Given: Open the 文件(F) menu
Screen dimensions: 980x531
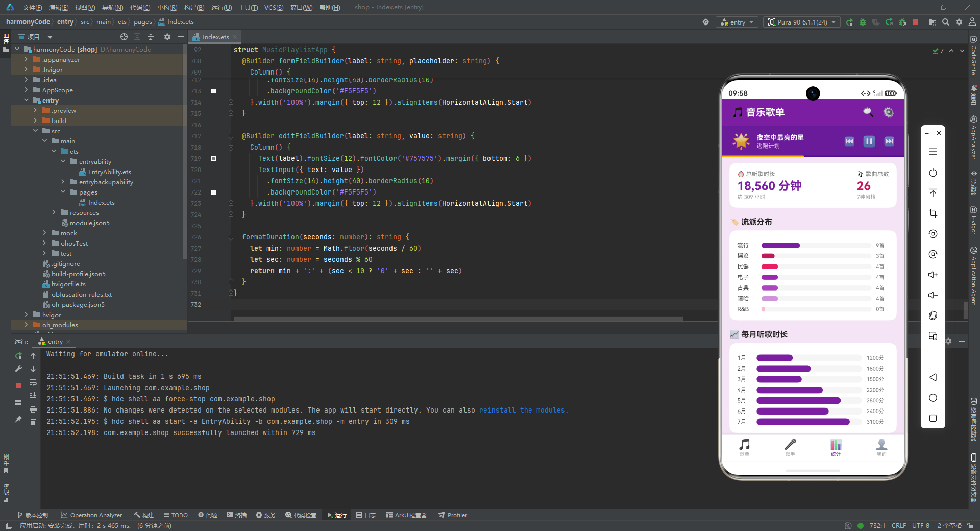Looking at the screenshot, I should tap(32, 7).
